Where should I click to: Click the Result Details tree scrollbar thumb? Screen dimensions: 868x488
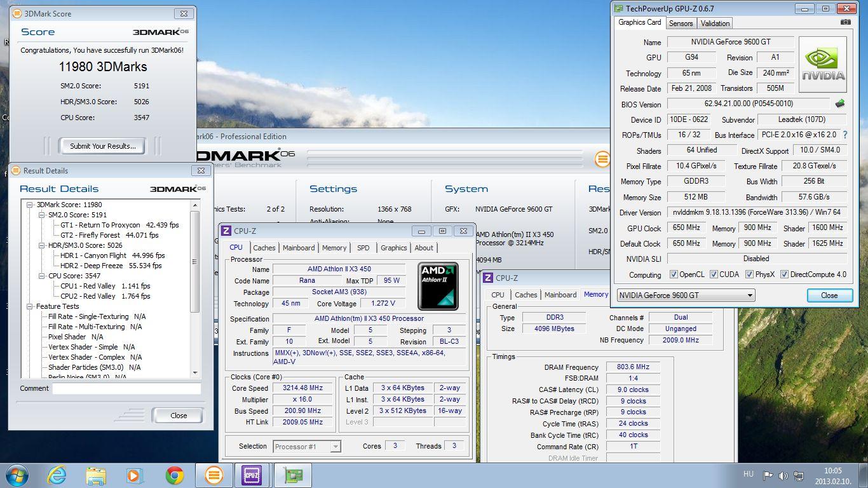pos(194,261)
